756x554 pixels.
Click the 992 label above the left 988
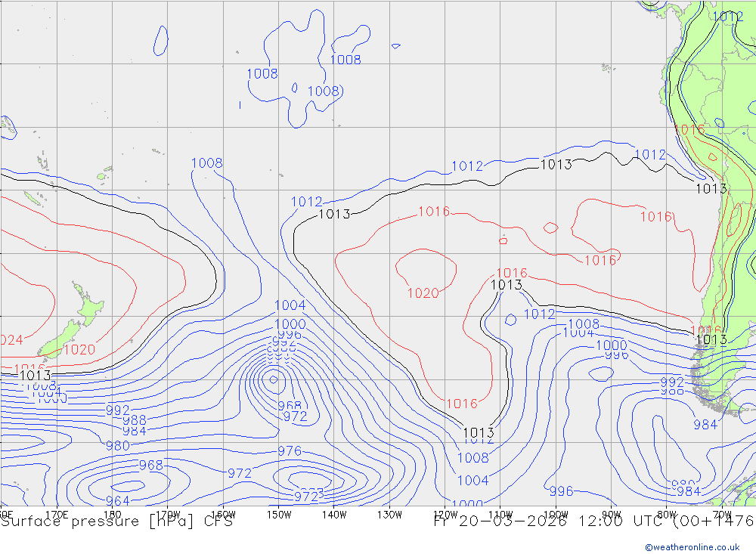pos(118,410)
